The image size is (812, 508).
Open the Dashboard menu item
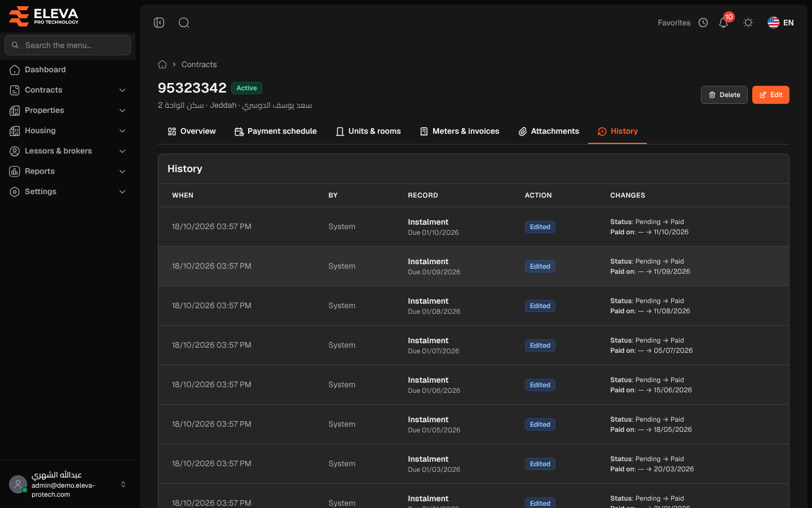click(68, 70)
